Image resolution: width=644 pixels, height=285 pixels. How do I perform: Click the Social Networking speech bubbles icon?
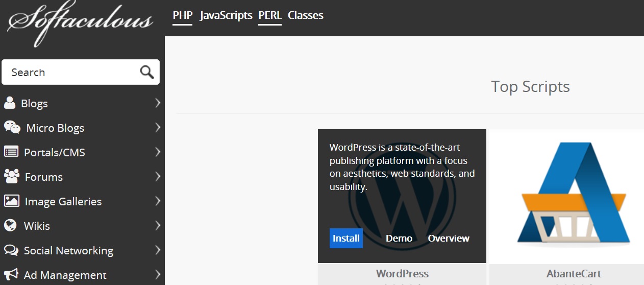(11, 250)
